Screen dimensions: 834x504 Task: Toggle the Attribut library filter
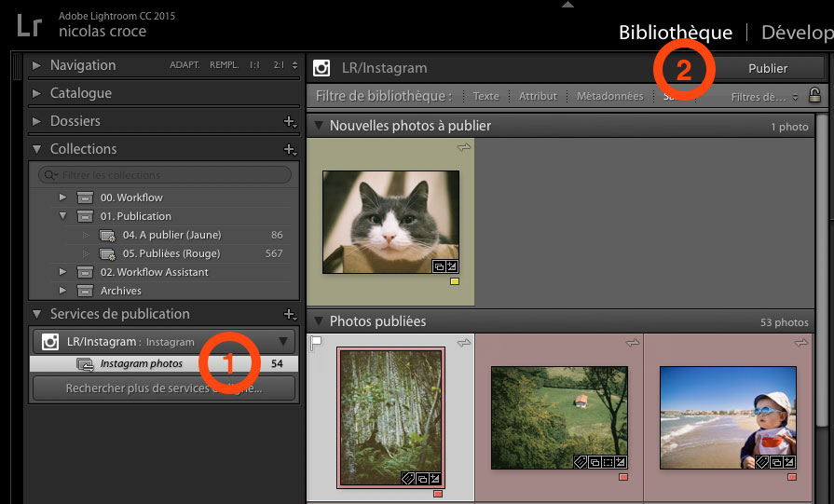point(538,96)
